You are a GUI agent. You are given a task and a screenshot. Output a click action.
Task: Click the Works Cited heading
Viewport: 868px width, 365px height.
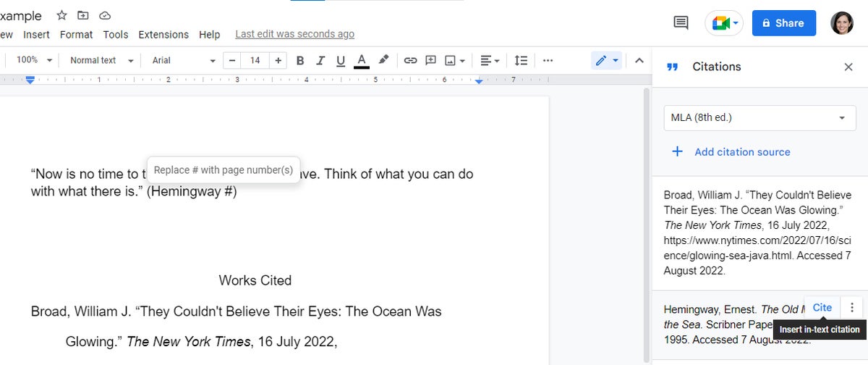click(255, 280)
